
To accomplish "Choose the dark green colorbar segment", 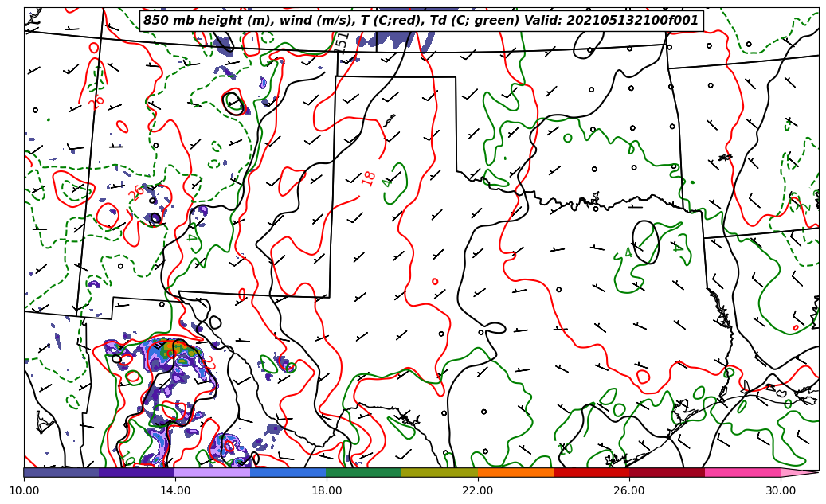I will (x=364, y=472).
